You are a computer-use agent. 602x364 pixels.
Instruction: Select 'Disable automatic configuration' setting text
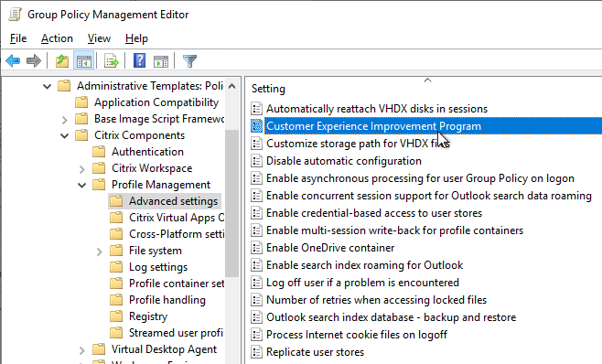pyautogui.click(x=344, y=161)
